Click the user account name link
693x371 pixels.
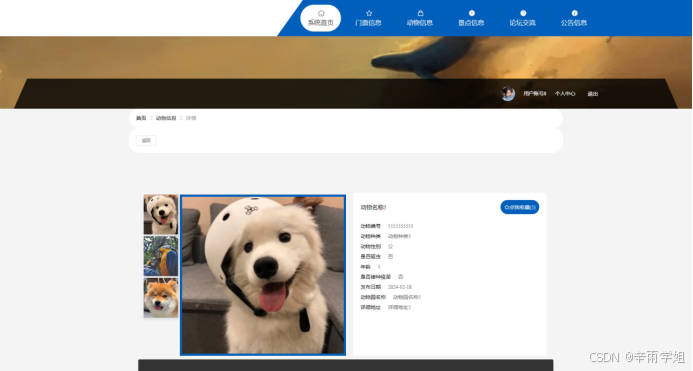[x=535, y=94]
